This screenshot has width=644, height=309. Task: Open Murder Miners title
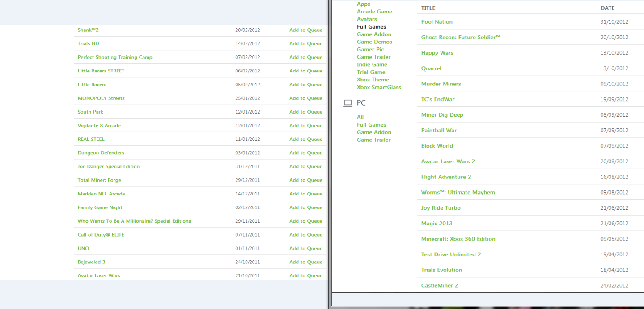441,84
